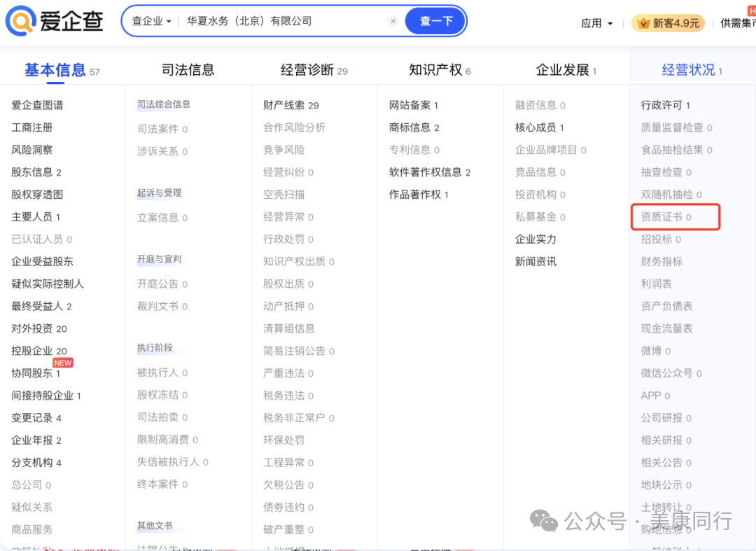
Task: Click the 软件著作权信息 link
Action: click(x=426, y=172)
